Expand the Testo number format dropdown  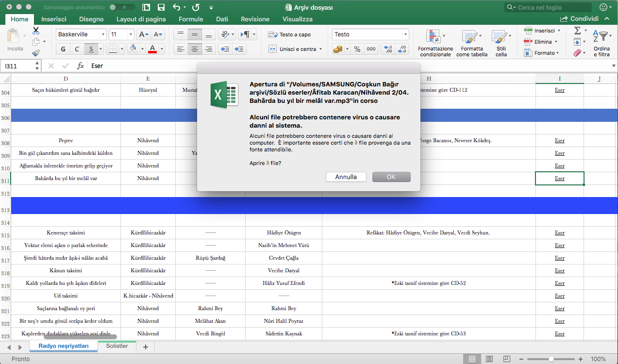405,34
